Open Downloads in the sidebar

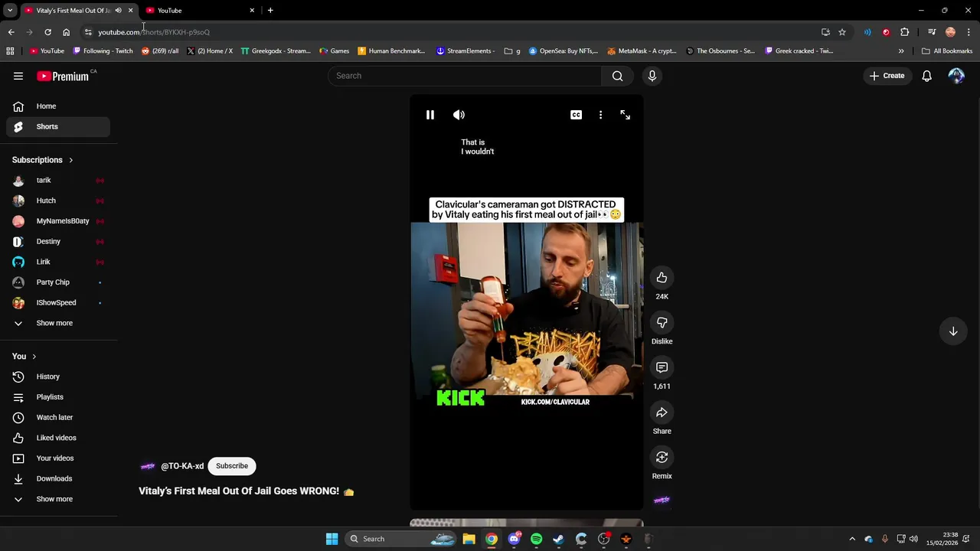click(58, 479)
